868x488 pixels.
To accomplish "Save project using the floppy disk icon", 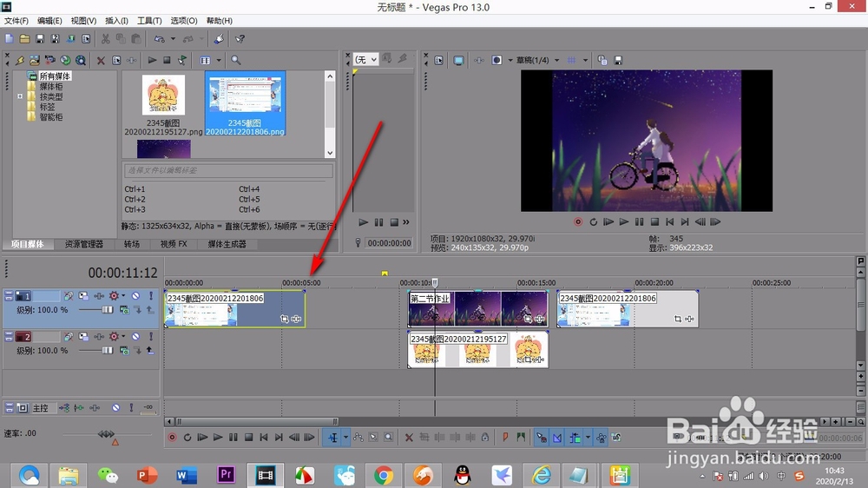I will (39, 39).
